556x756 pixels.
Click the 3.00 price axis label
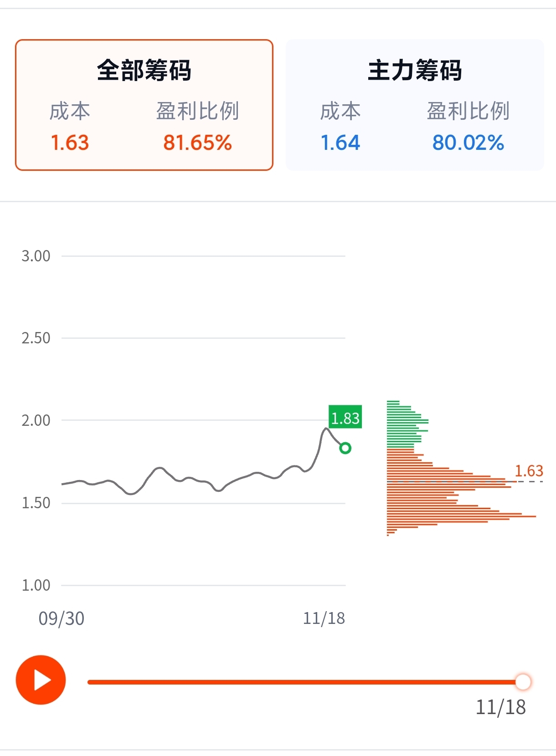[36, 256]
